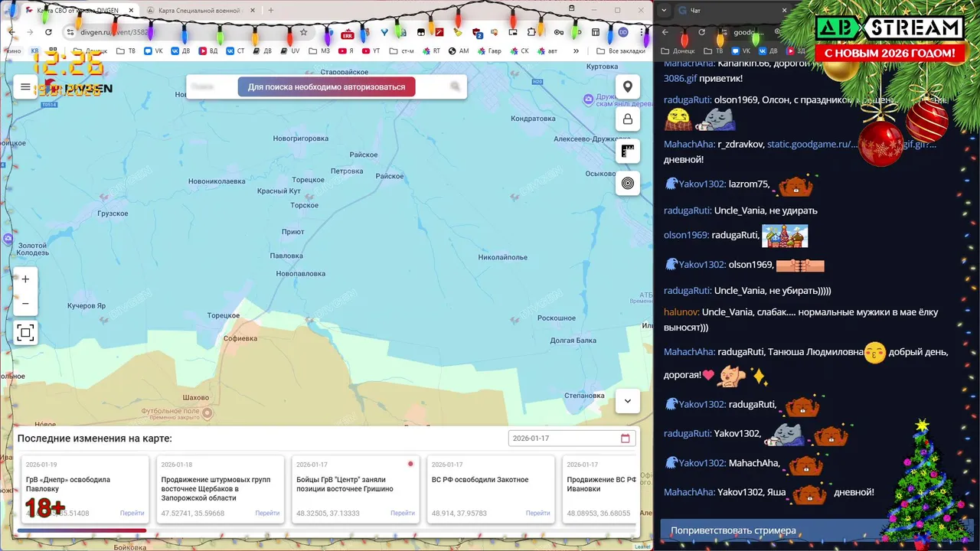Click 'Перейти' on the Павловка card
Screen dimensions: 980x551
click(132, 513)
